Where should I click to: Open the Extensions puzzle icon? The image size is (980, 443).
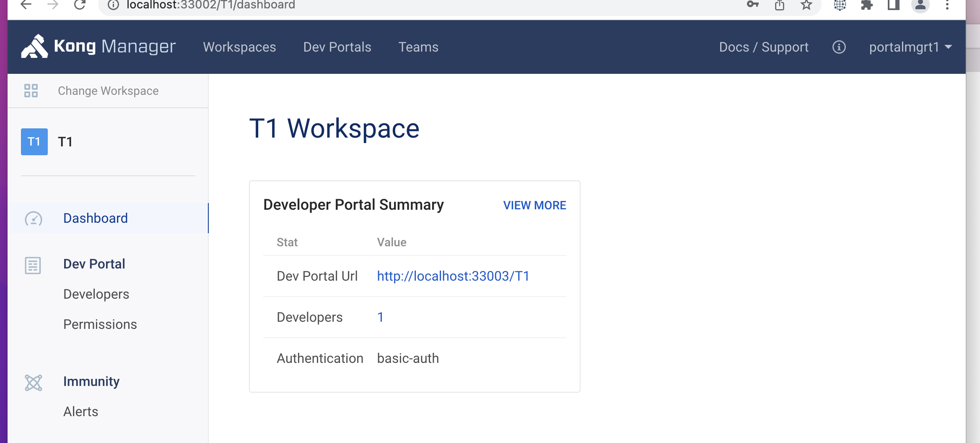point(867,5)
